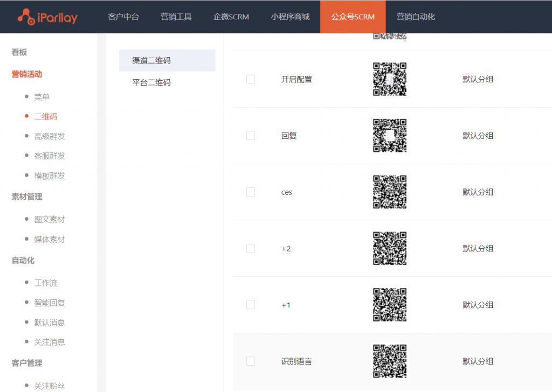The height and width of the screenshot is (392, 552).
Task: Open 默认消息 in the sidebar
Action: (50, 323)
